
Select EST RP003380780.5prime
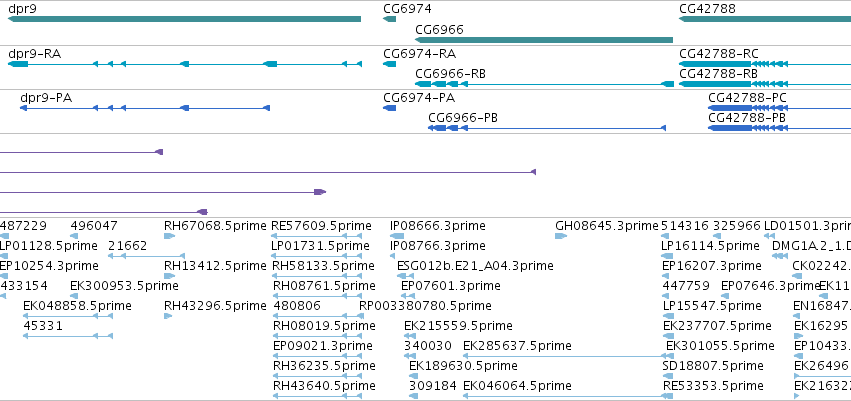click(425, 306)
